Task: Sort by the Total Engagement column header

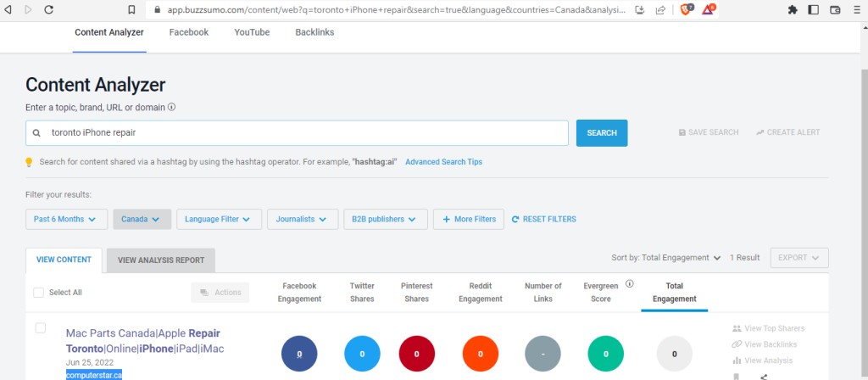Action: 674,293
